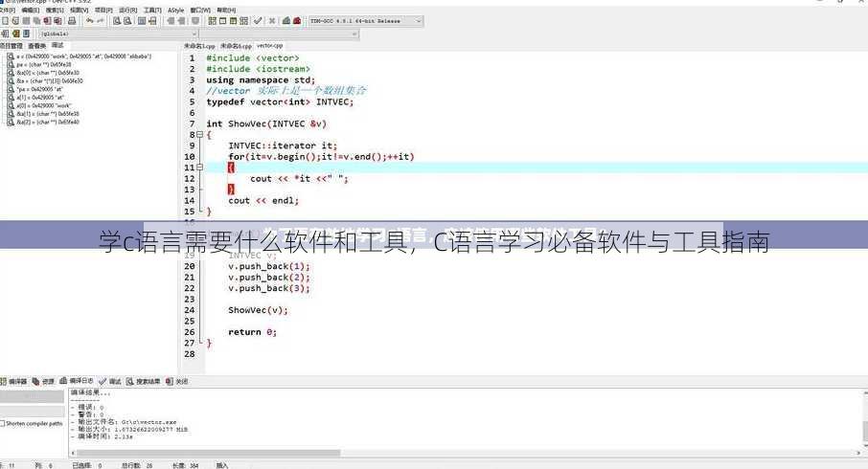The height and width of the screenshot is (469, 868).
Task: Click the Find magnifier toolbar icon
Action: pyautogui.click(x=117, y=20)
